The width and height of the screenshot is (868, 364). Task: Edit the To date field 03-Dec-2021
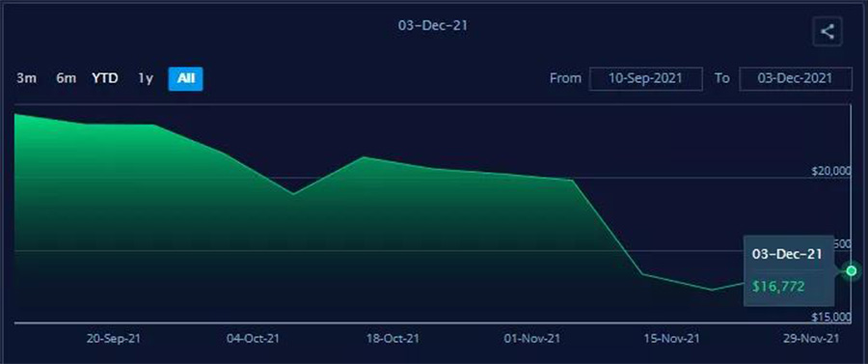tap(796, 78)
